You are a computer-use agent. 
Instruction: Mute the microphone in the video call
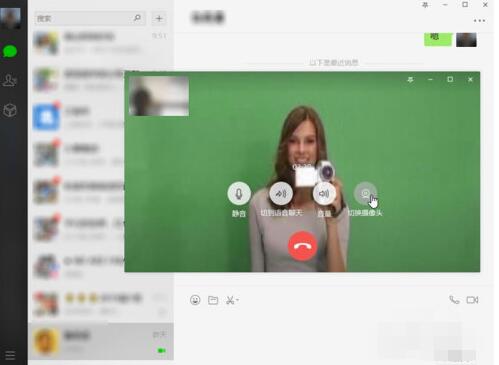(239, 194)
